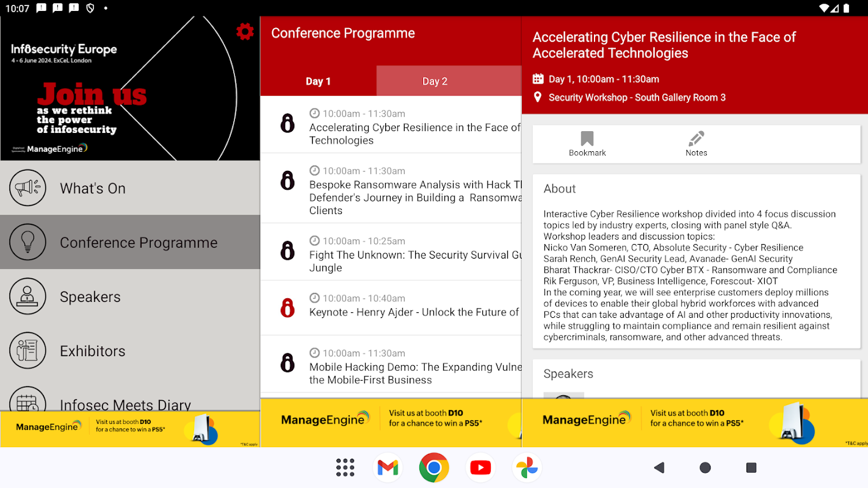Open the Fight The Unknown session
The width and height of the screenshot is (868, 488).
click(391, 252)
